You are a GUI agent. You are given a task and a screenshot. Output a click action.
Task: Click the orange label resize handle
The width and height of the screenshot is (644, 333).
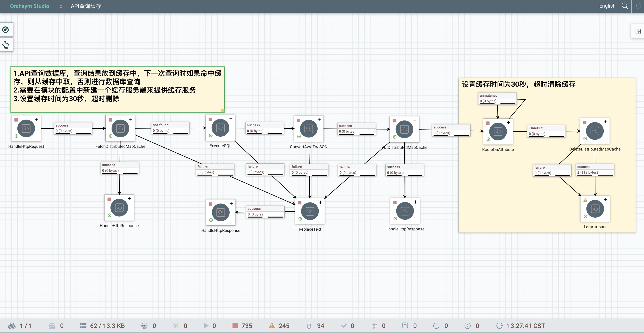pyautogui.click(x=222, y=110)
